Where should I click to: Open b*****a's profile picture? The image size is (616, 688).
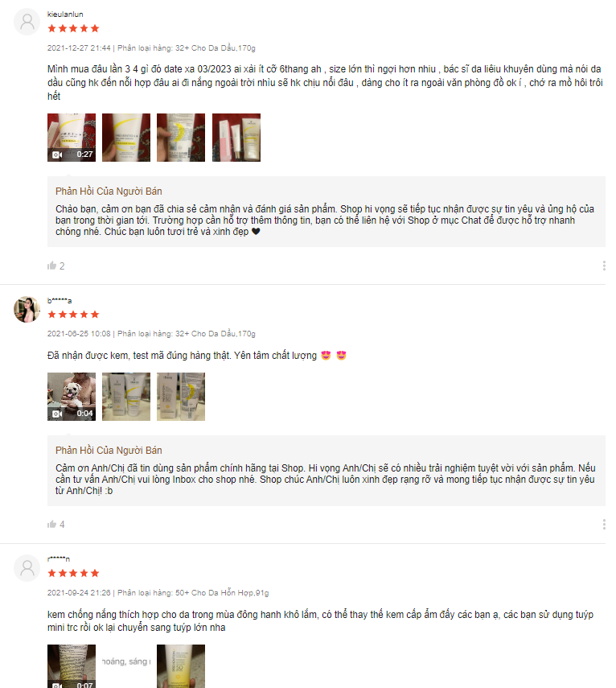pos(27,309)
